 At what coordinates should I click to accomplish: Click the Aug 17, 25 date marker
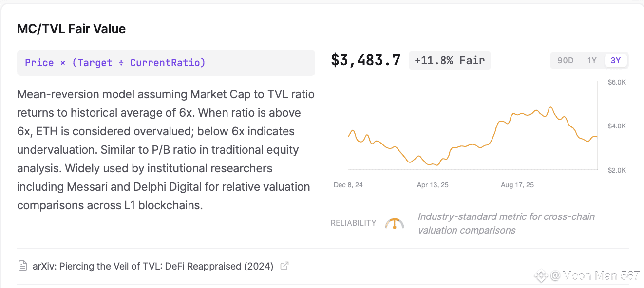pos(517,185)
